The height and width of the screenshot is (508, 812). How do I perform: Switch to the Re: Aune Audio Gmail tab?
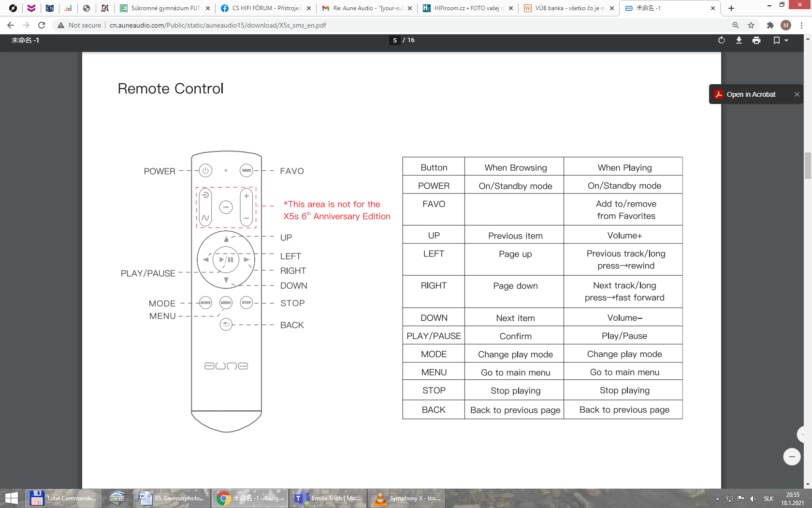(x=367, y=8)
